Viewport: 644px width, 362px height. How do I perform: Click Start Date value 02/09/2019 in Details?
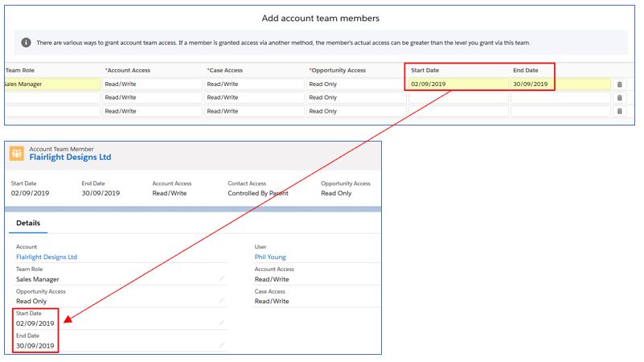click(x=35, y=323)
